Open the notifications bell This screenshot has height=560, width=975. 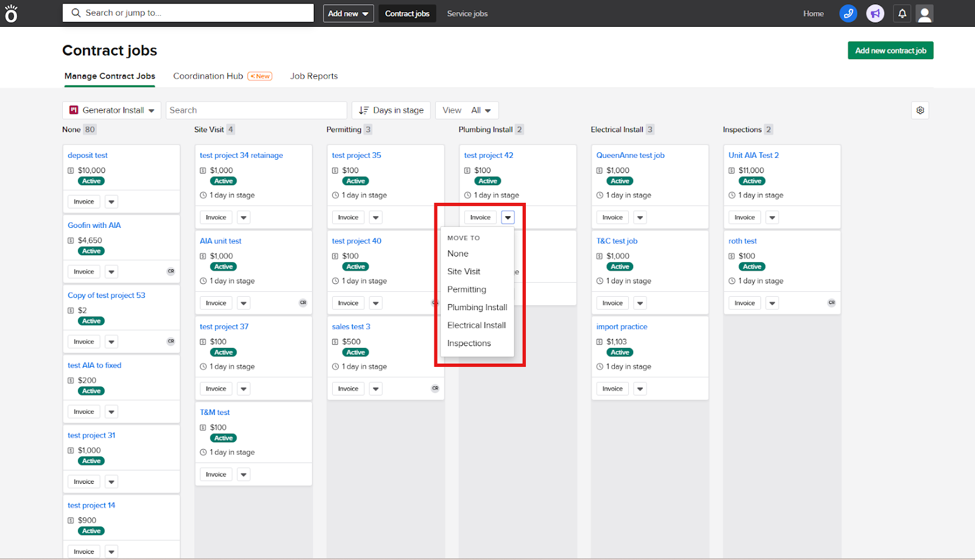point(902,13)
